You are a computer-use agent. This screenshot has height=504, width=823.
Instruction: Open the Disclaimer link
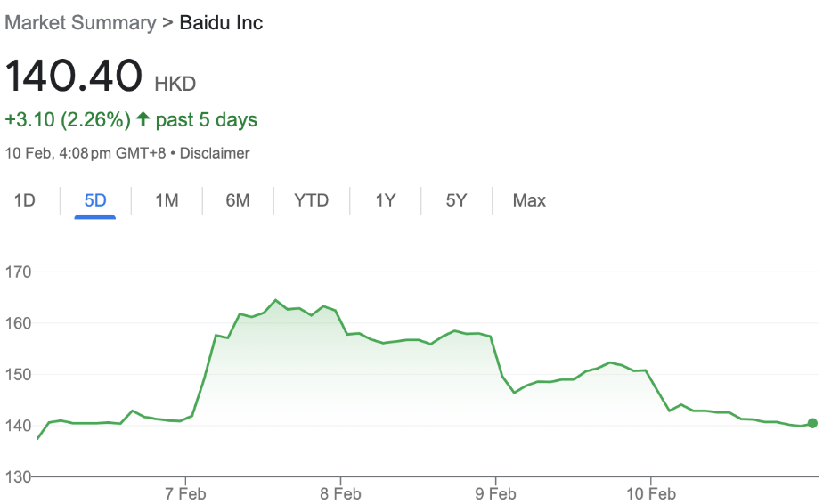click(214, 153)
